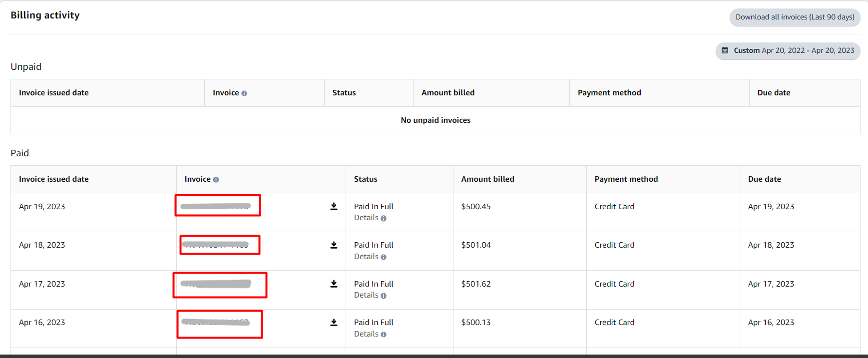Click Download all invoices (Last 90 days)

pyautogui.click(x=795, y=17)
